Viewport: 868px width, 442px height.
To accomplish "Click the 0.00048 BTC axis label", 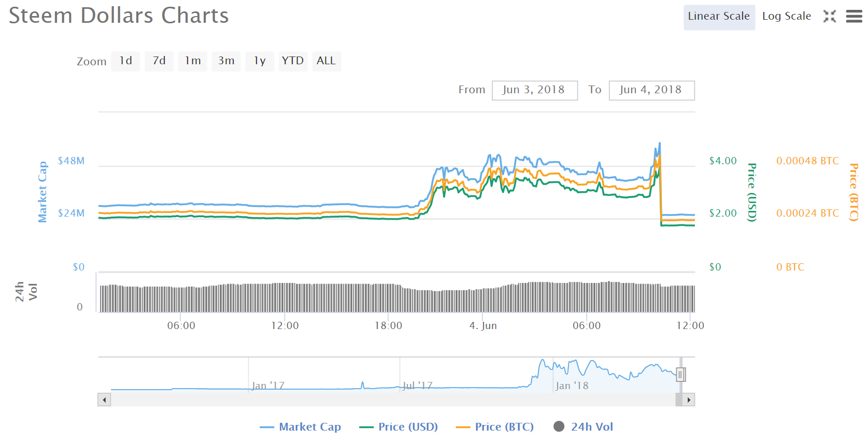I will (x=807, y=161).
